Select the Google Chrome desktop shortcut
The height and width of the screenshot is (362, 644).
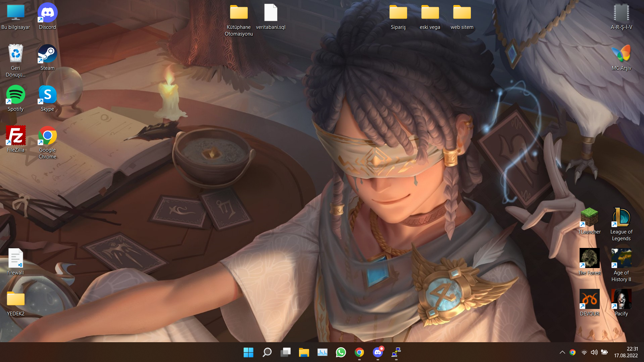tap(47, 143)
